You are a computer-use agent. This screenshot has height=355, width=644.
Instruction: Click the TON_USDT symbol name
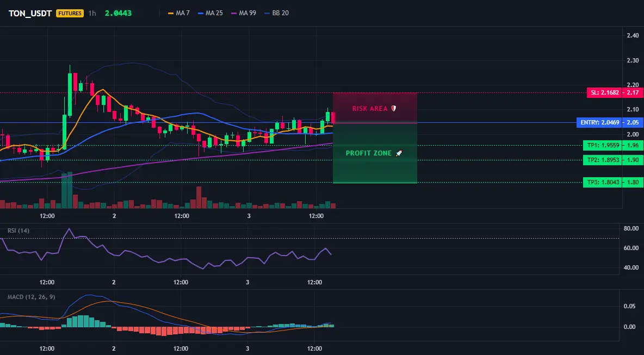[x=30, y=13]
